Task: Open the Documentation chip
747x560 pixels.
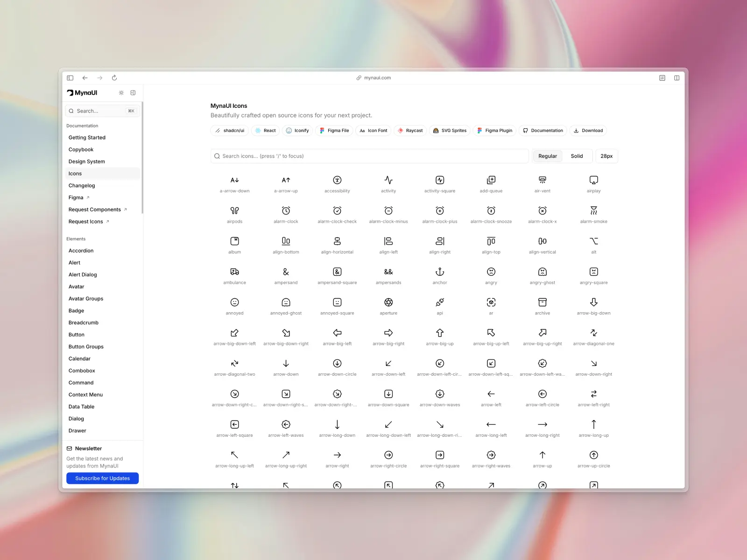Action: (543, 131)
